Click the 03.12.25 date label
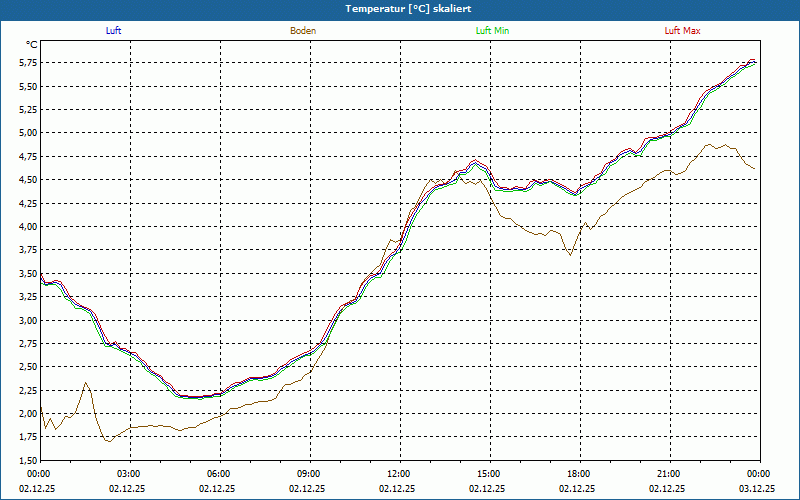Image resolution: width=800 pixels, height=500 pixels. click(757, 488)
